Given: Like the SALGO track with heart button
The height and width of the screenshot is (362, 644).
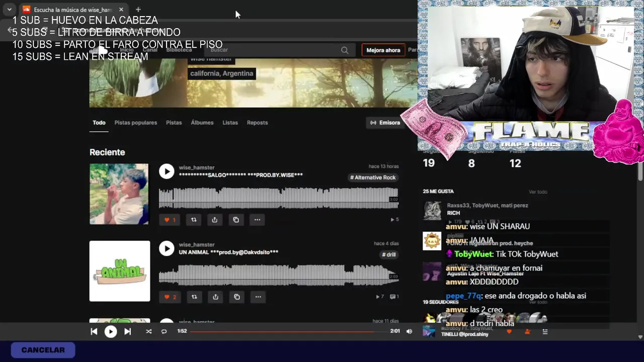Looking at the screenshot, I should (x=170, y=220).
